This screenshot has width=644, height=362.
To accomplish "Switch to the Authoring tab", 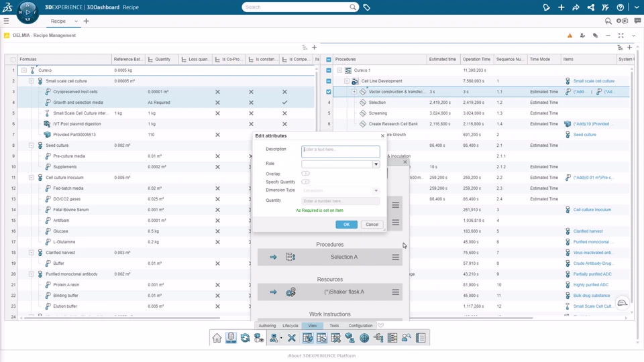I will pos(268,326).
